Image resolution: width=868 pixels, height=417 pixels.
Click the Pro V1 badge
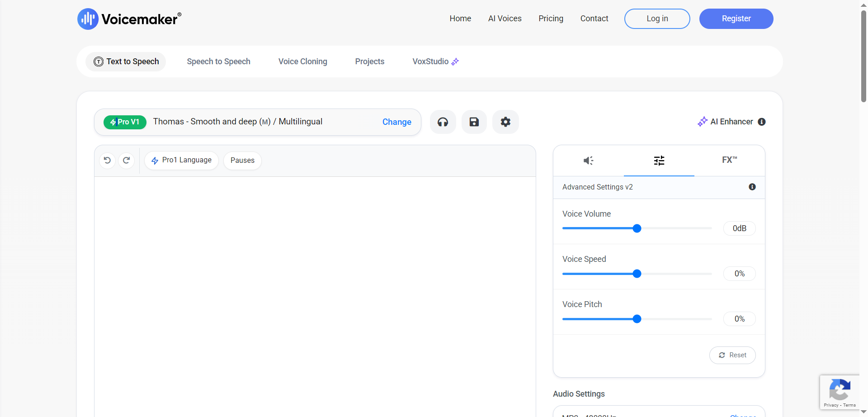click(125, 122)
